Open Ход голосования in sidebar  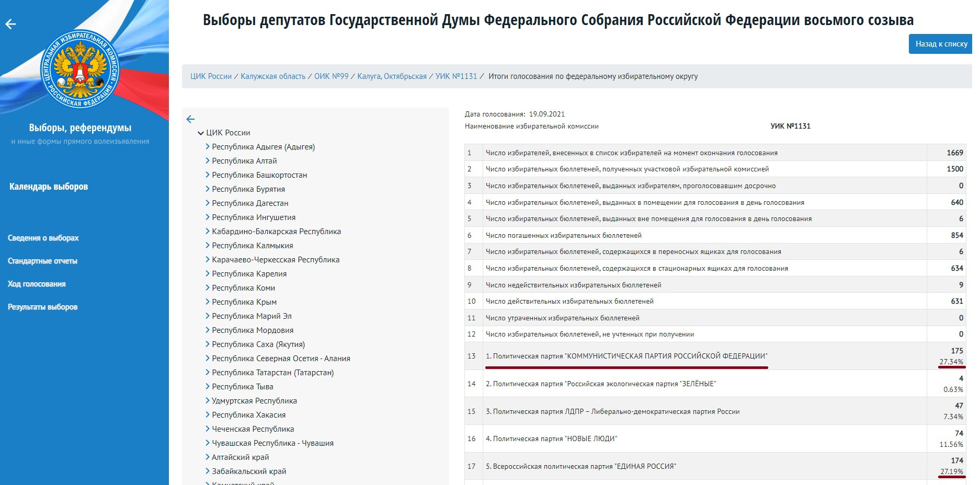coord(37,284)
